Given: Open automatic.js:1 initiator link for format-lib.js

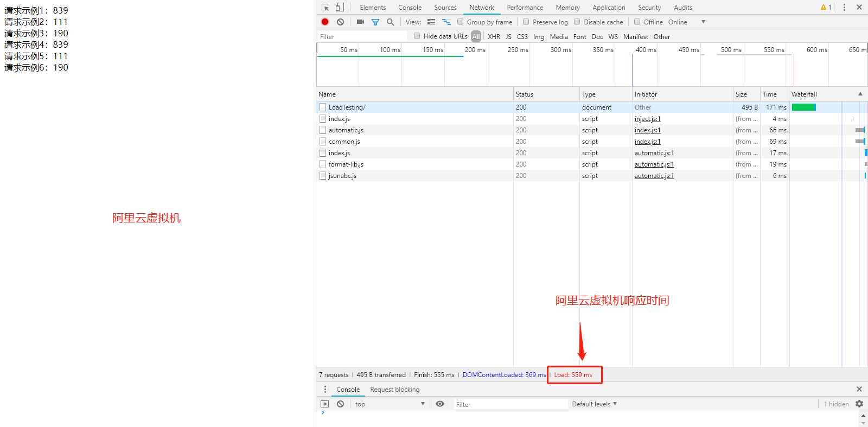Looking at the screenshot, I should click(654, 164).
